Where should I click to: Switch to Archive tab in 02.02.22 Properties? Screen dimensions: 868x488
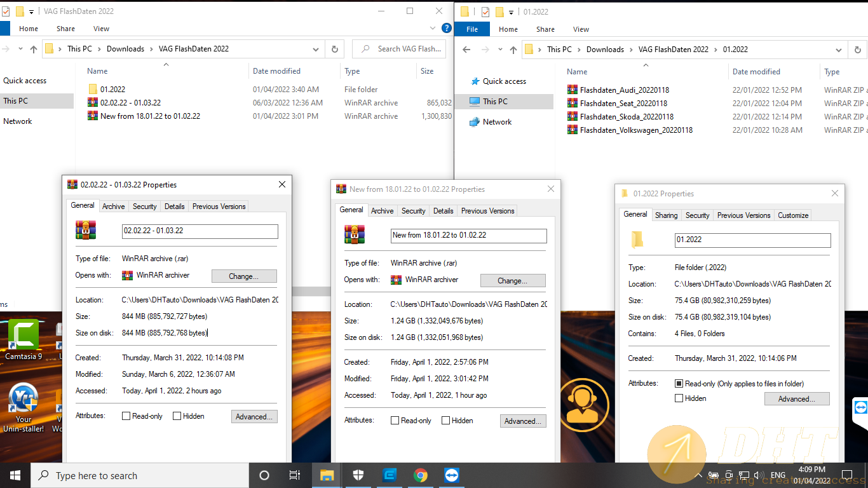click(x=114, y=207)
